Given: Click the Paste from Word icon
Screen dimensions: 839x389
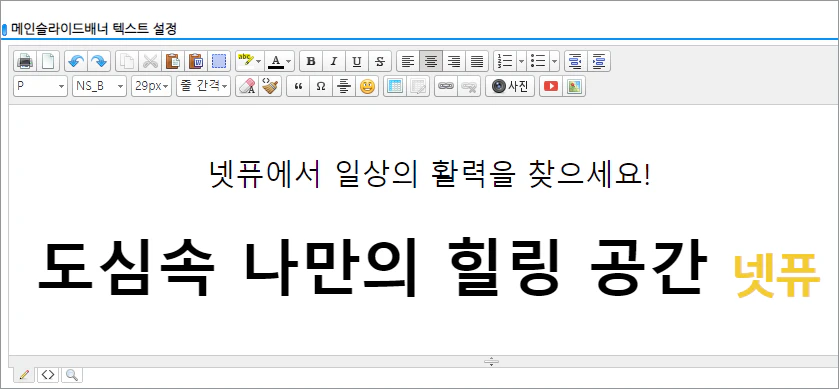Looking at the screenshot, I should (196, 62).
